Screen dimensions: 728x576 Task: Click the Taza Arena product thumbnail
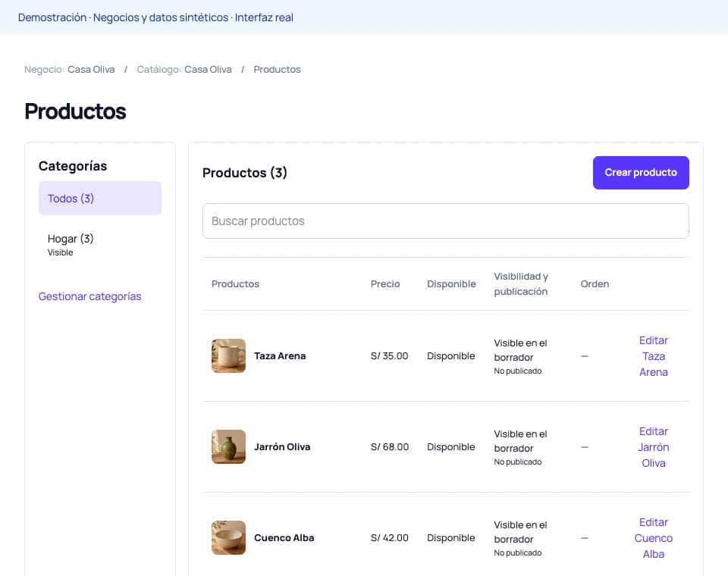coord(228,356)
